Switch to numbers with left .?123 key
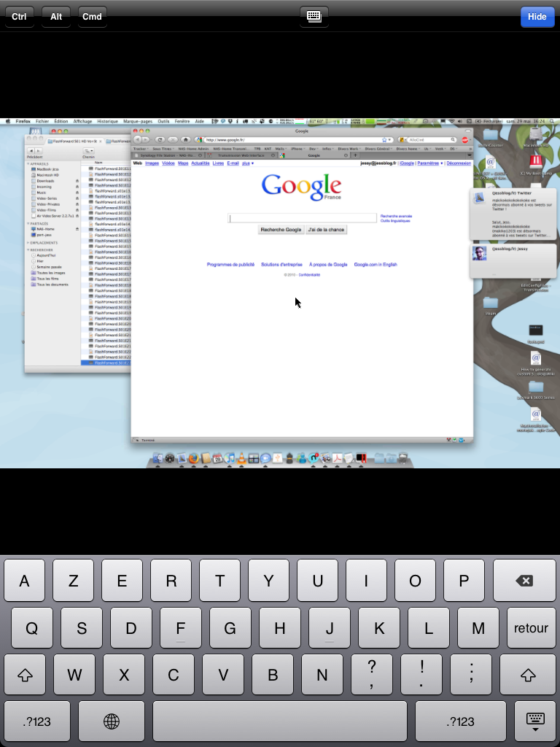 tap(36, 721)
